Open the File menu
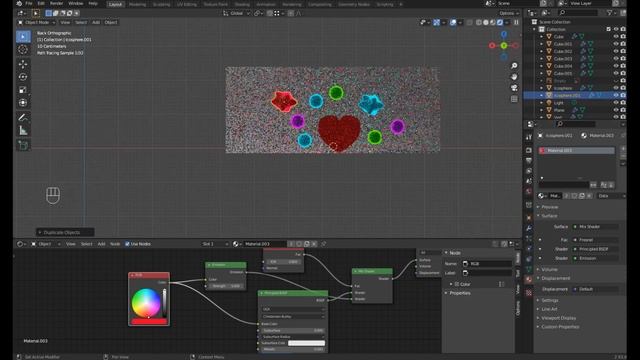This screenshot has width=640, height=360. pos(29,4)
